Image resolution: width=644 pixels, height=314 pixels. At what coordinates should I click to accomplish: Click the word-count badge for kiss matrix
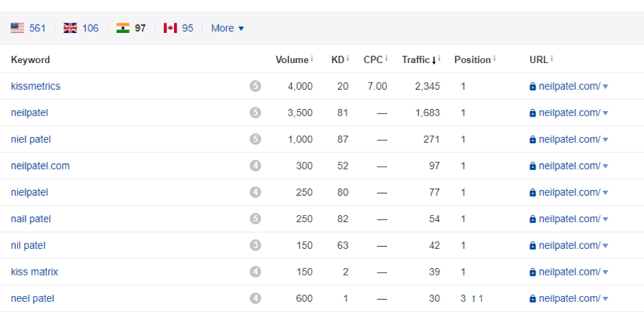pos(255,271)
